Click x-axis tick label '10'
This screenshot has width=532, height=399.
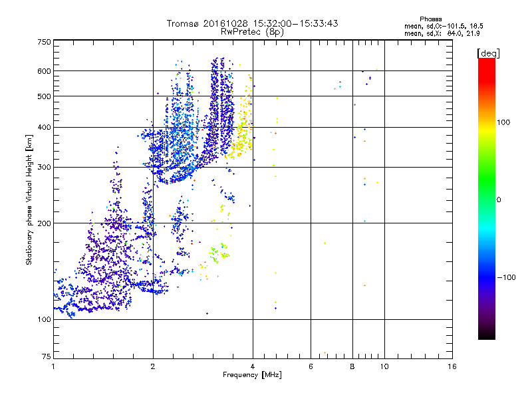(x=384, y=366)
